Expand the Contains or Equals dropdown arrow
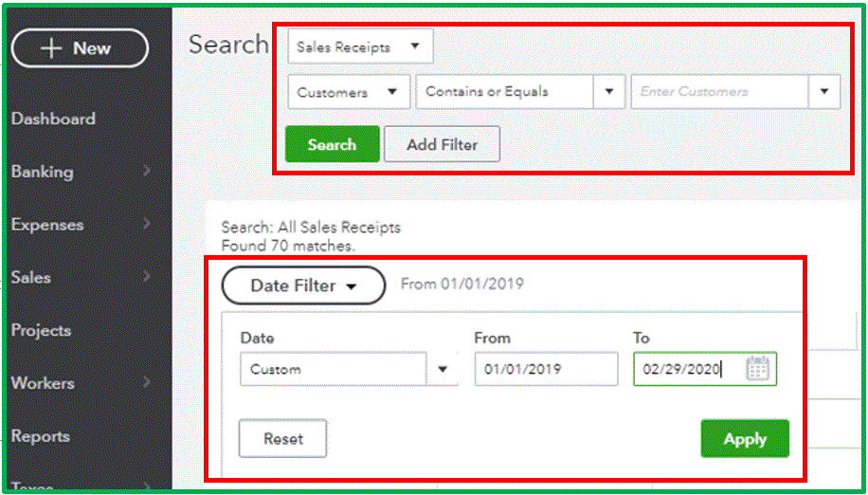Screen dimensions: 868x495 tap(608, 92)
